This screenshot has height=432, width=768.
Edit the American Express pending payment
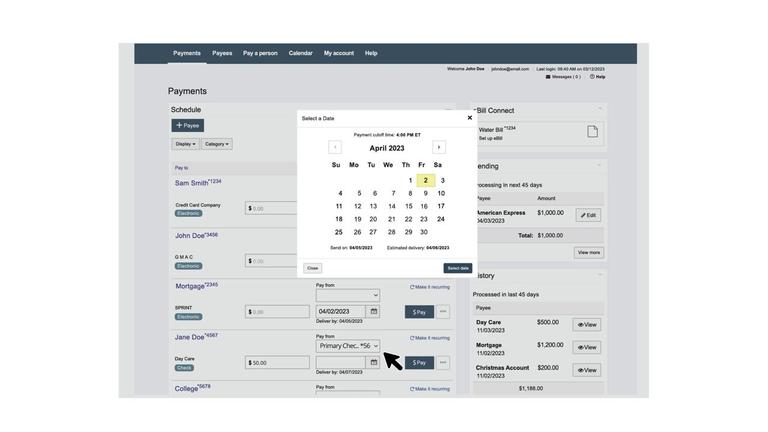coord(588,215)
